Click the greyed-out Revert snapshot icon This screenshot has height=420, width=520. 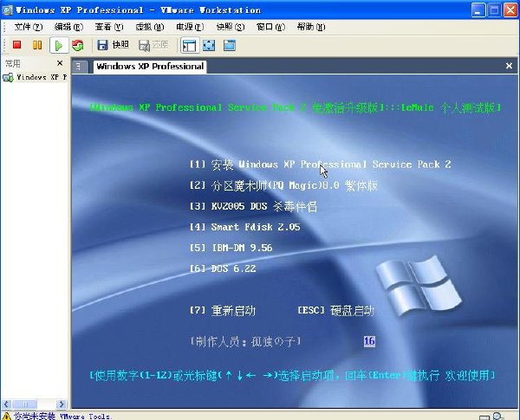144,45
